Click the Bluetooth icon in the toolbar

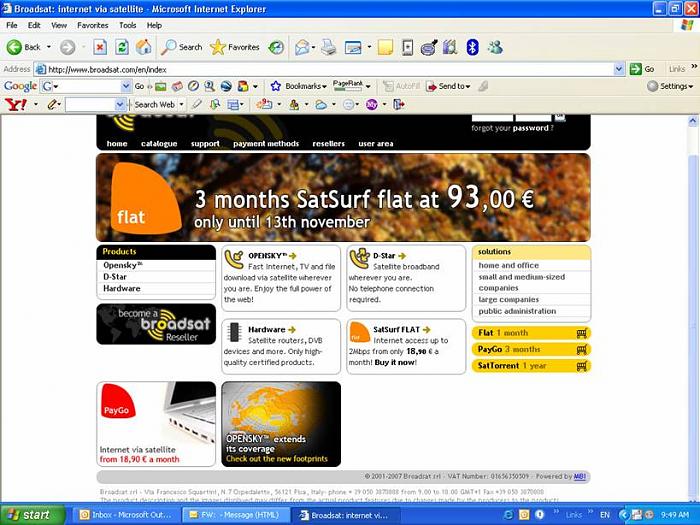point(473,47)
